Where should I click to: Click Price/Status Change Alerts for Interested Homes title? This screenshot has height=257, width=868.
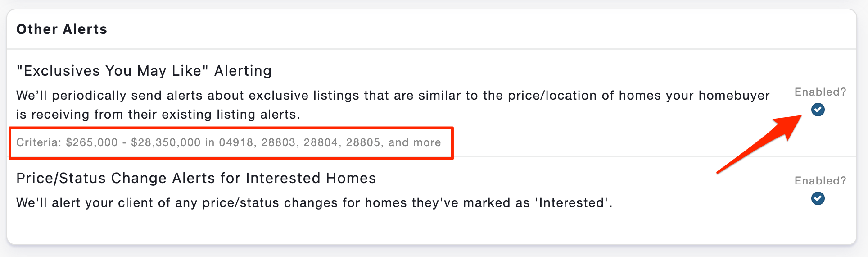pos(196,178)
